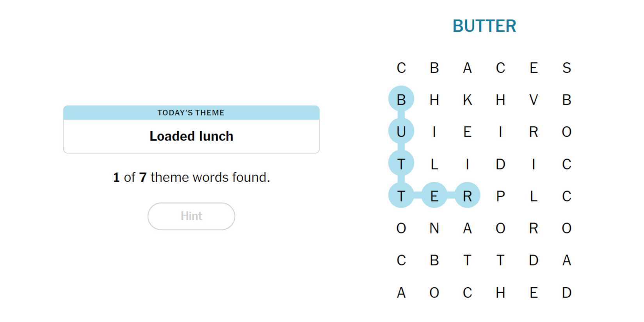The height and width of the screenshot is (322, 644).
Task: Click the "Today's Theme" header bar
Action: coord(191,113)
